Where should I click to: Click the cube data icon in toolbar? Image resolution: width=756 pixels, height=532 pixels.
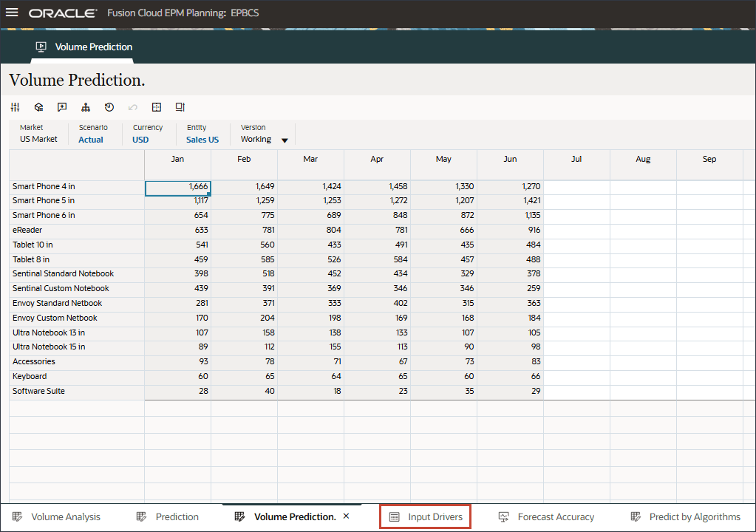[38, 107]
